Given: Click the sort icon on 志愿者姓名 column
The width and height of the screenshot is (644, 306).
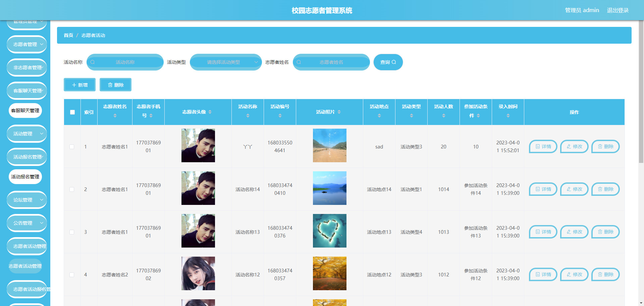Looking at the screenshot, I should tap(115, 116).
